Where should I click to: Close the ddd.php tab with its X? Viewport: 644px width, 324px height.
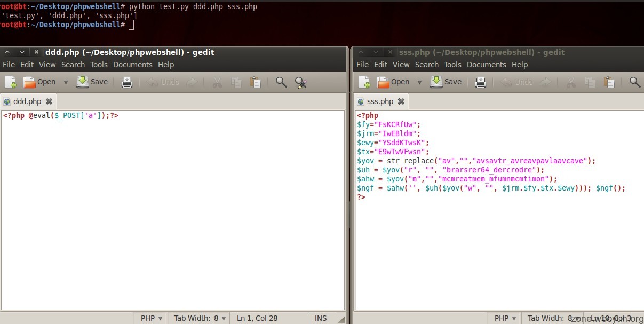click(x=49, y=101)
